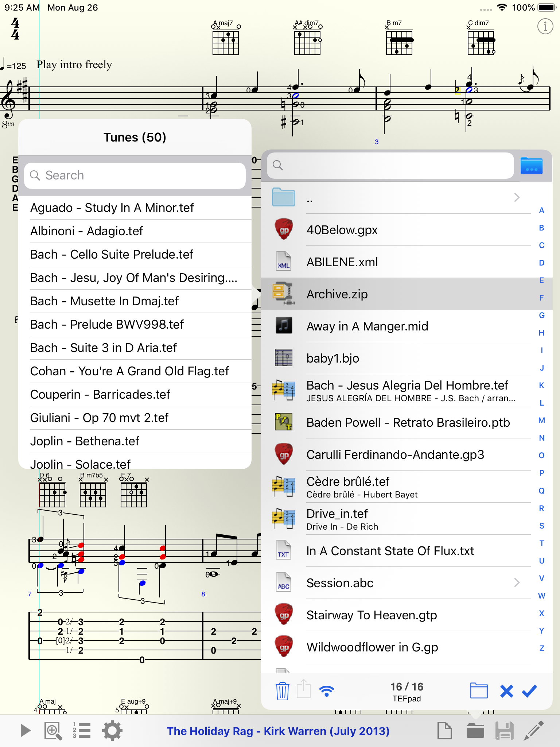Image resolution: width=560 pixels, height=747 pixels.
Task: Jump to index letter A
Action: coord(542,210)
